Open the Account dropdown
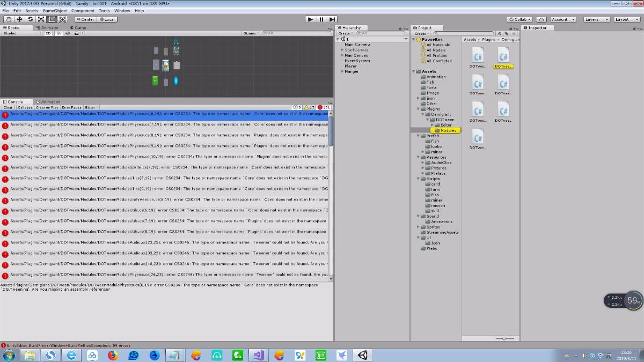644x362 pixels. (563, 19)
